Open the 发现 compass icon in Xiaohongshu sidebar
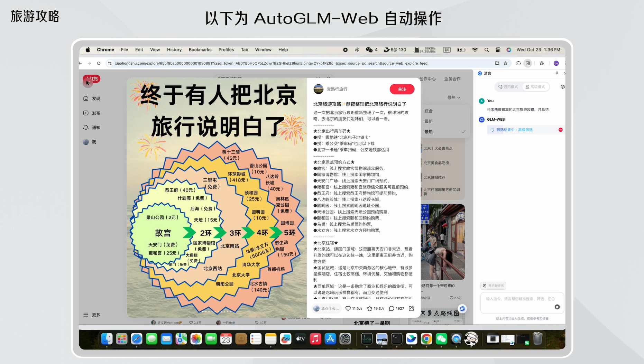Image resolution: width=644 pixels, height=364 pixels. coord(85,99)
